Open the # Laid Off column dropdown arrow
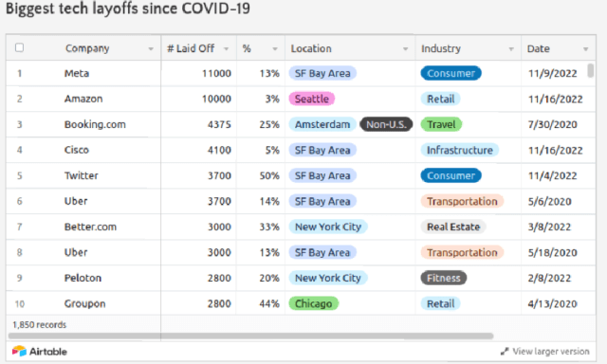This screenshot has height=364, width=607. (x=226, y=49)
